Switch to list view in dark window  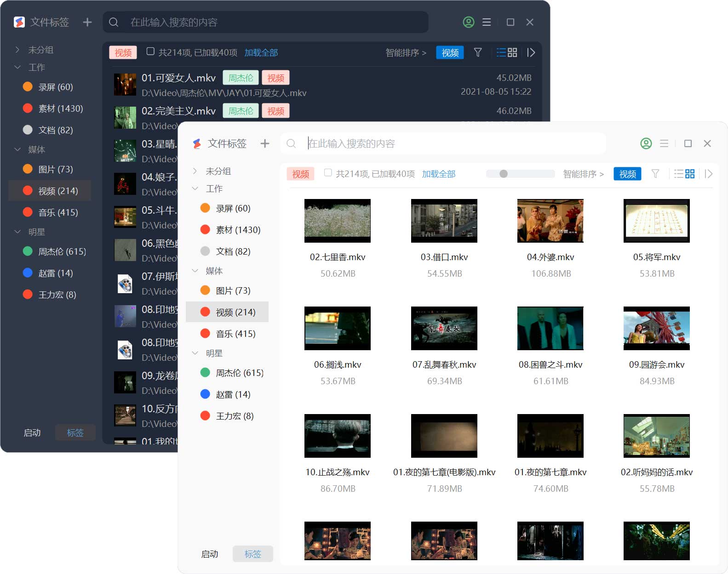(x=501, y=52)
